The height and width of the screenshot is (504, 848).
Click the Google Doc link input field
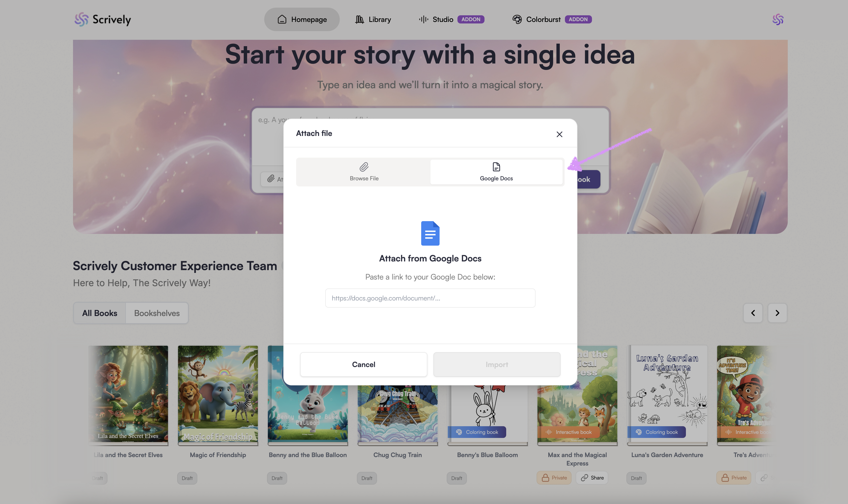(x=430, y=298)
